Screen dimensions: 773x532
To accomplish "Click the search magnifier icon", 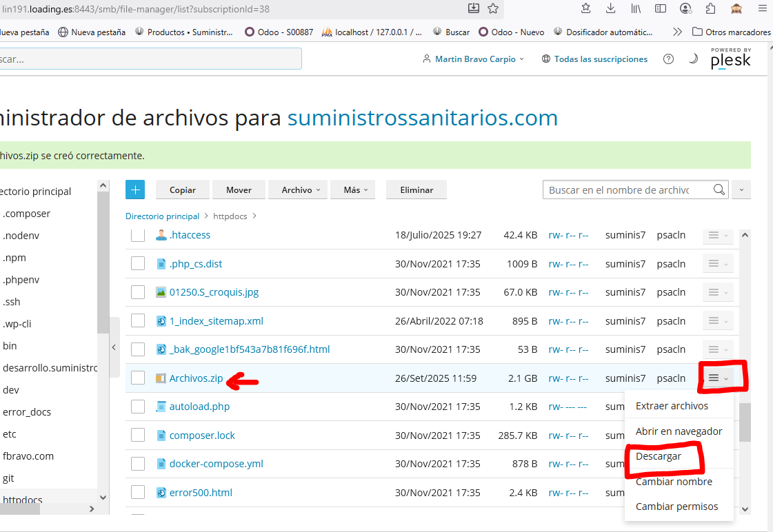I will (719, 190).
